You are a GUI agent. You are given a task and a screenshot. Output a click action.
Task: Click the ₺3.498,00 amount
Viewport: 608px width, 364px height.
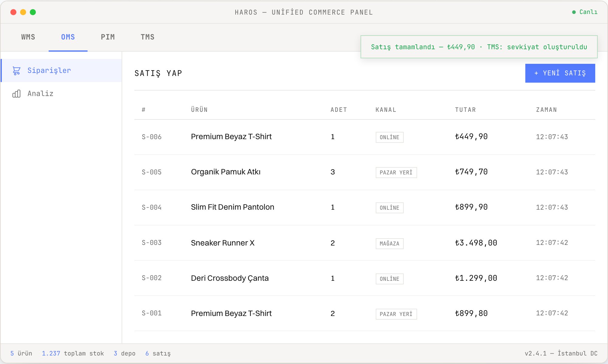[x=476, y=243]
